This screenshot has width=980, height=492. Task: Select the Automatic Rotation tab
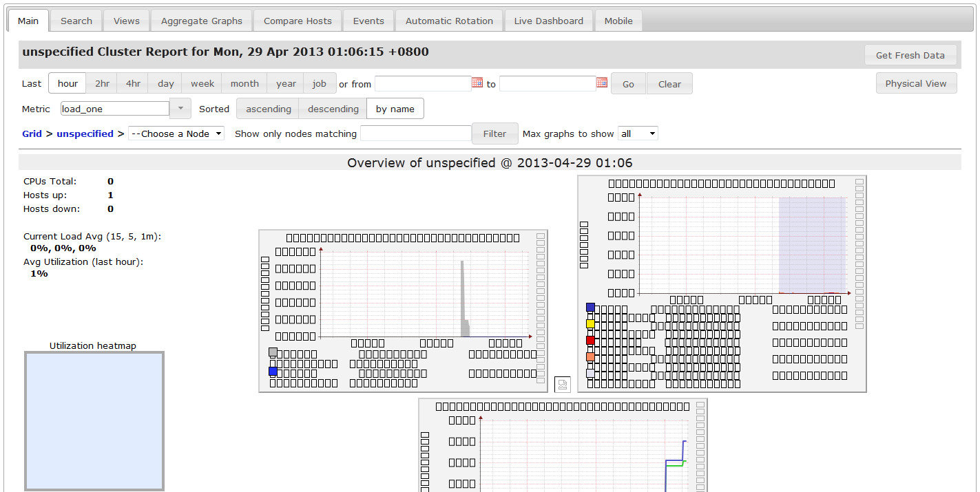(448, 20)
